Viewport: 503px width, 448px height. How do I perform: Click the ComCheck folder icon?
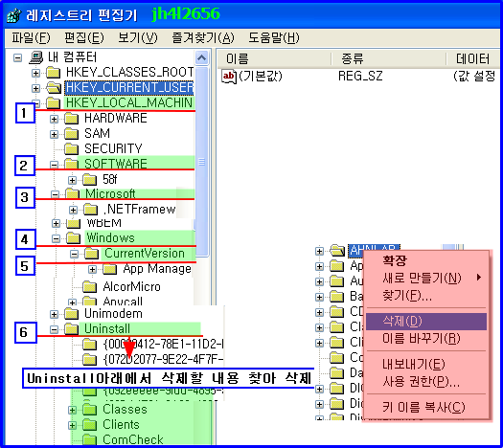[x=90, y=439]
